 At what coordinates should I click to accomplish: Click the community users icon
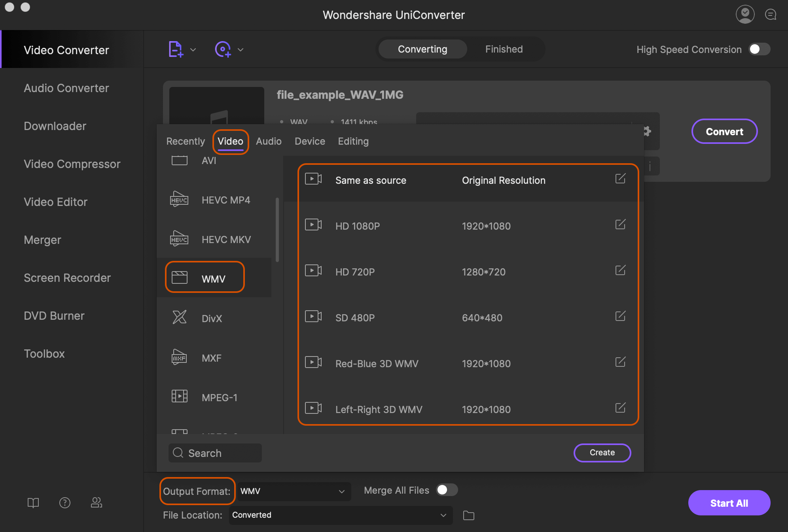97,502
